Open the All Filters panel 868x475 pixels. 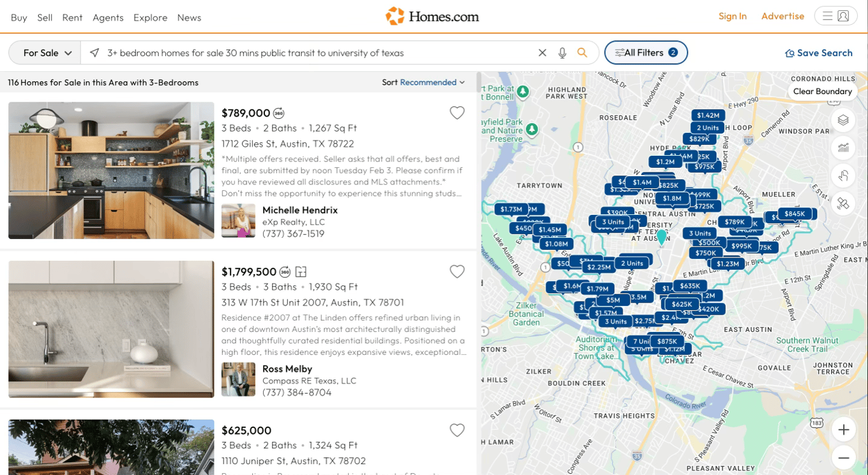(646, 53)
